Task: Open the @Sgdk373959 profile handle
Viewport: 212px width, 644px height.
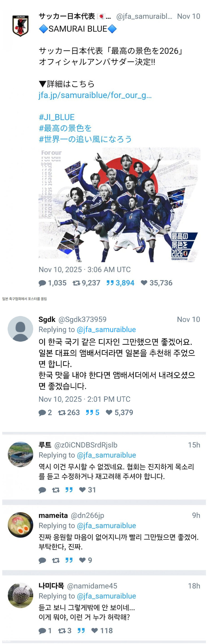Action: [82, 319]
